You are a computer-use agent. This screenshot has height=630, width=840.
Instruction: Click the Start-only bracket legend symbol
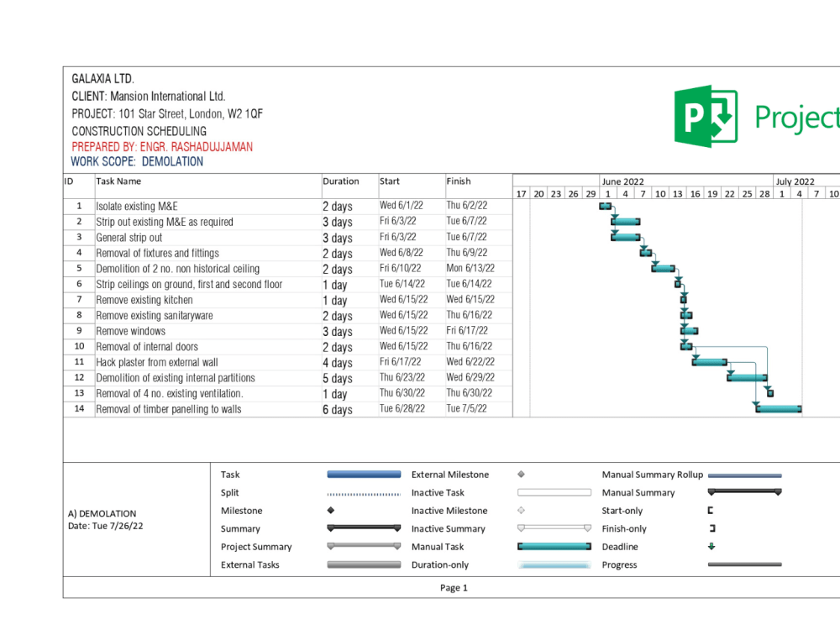point(711,511)
